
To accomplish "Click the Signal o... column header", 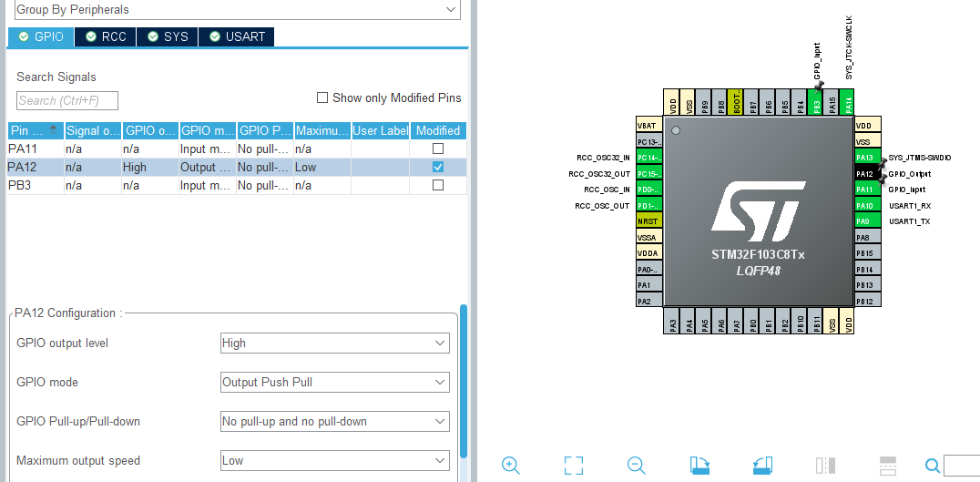I will (93, 130).
